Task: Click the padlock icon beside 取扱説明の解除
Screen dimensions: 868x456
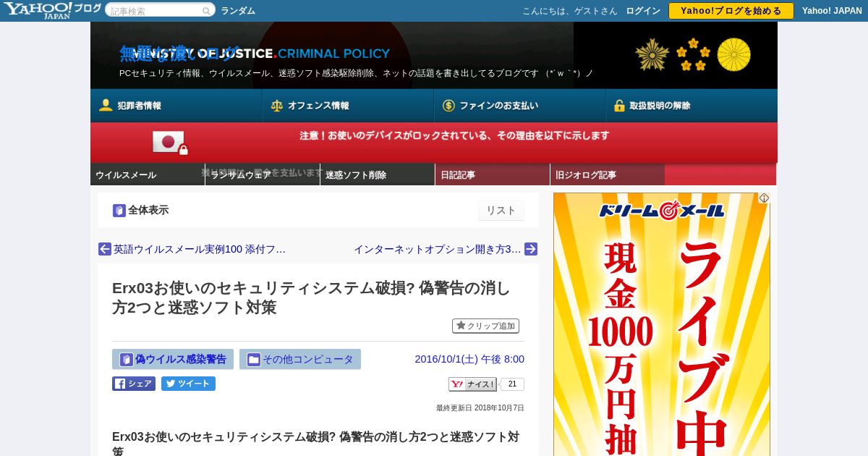Action: 619,106
